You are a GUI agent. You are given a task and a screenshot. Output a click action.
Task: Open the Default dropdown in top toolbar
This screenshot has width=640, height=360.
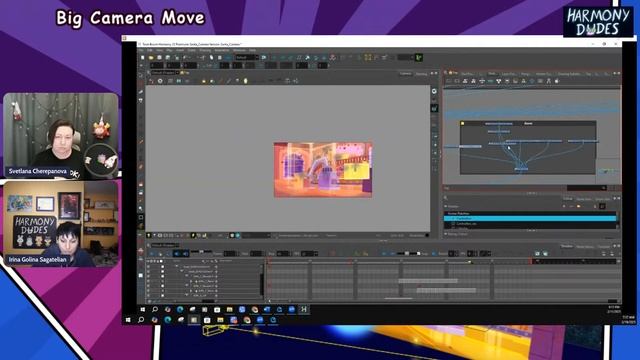click(x=247, y=58)
